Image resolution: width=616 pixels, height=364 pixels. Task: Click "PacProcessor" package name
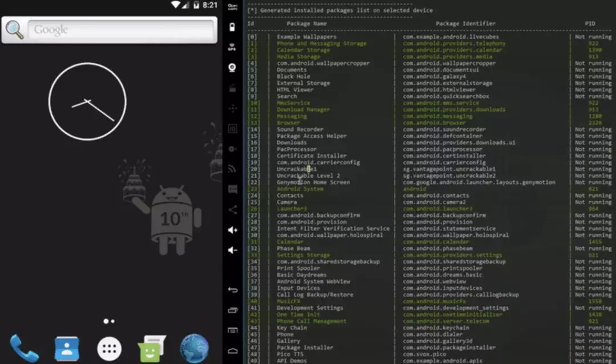pos(297,149)
